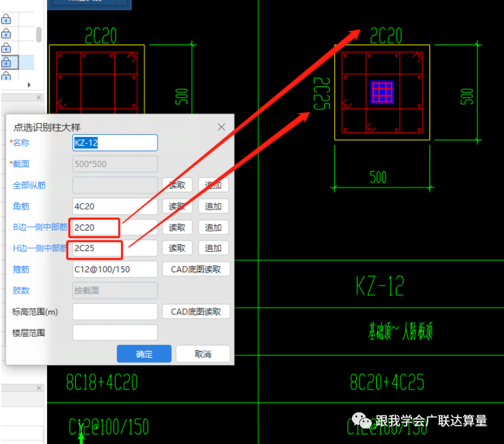Click 追加 button in 角筋 row
Image resolution: width=504 pixels, height=444 pixels.
[214, 206]
